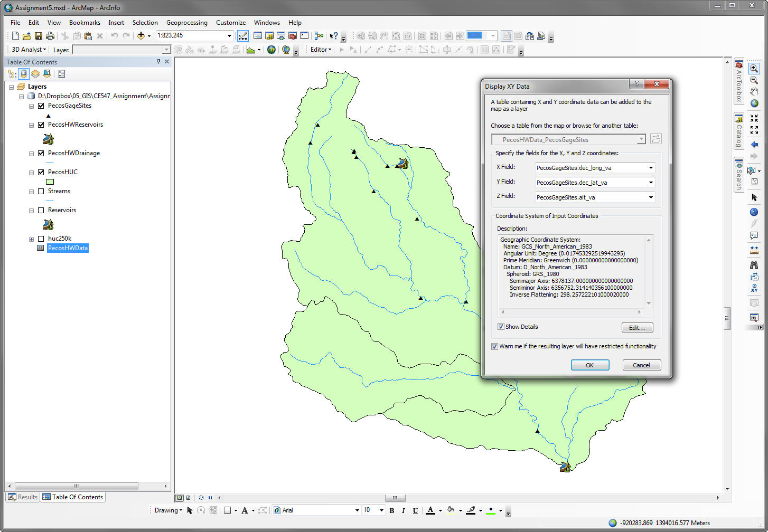Switch TOC to List By Visibility
Image resolution: width=768 pixels, height=532 pixels.
[x=35, y=74]
